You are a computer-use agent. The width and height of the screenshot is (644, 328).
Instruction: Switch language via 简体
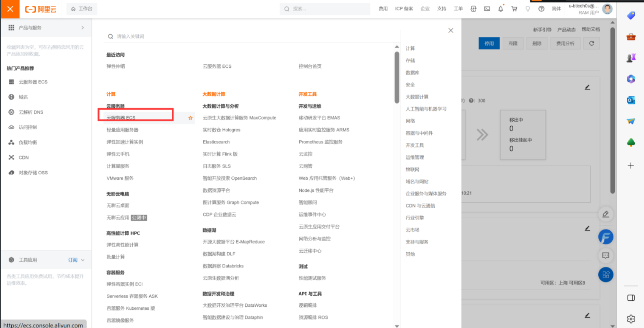tap(556, 9)
